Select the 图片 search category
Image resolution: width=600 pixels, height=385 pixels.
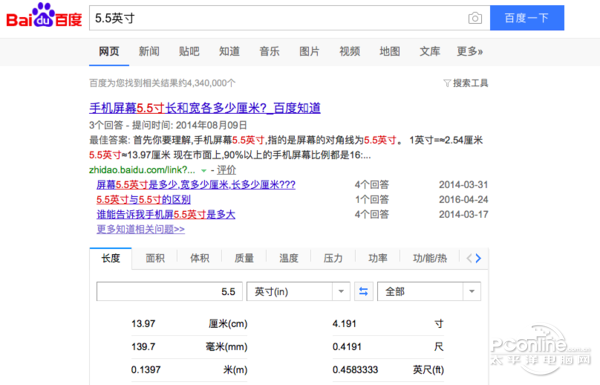pos(309,51)
